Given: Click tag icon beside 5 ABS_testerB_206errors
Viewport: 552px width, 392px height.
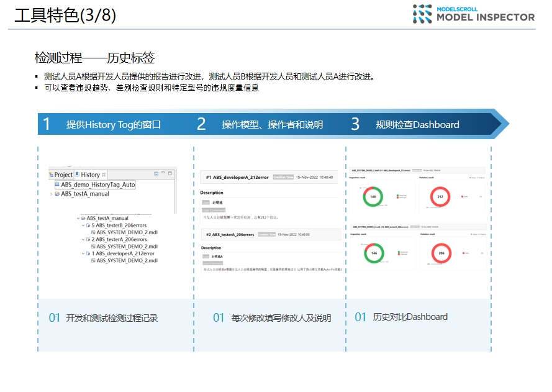Looking at the screenshot, I should [x=88, y=226].
